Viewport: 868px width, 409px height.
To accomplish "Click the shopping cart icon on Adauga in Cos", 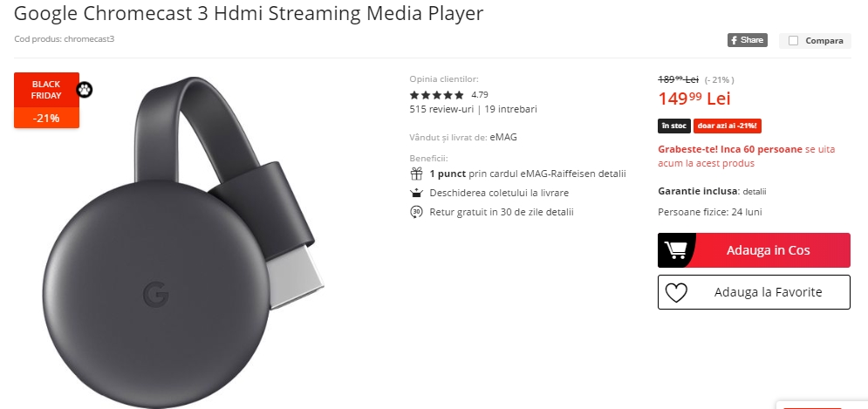I will click(x=675, y=250).
